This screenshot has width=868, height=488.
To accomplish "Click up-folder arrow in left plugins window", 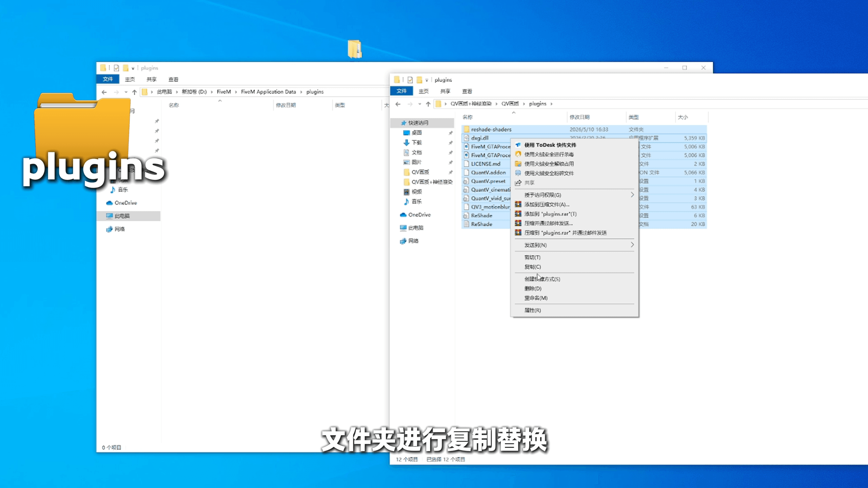I will 134,92.
